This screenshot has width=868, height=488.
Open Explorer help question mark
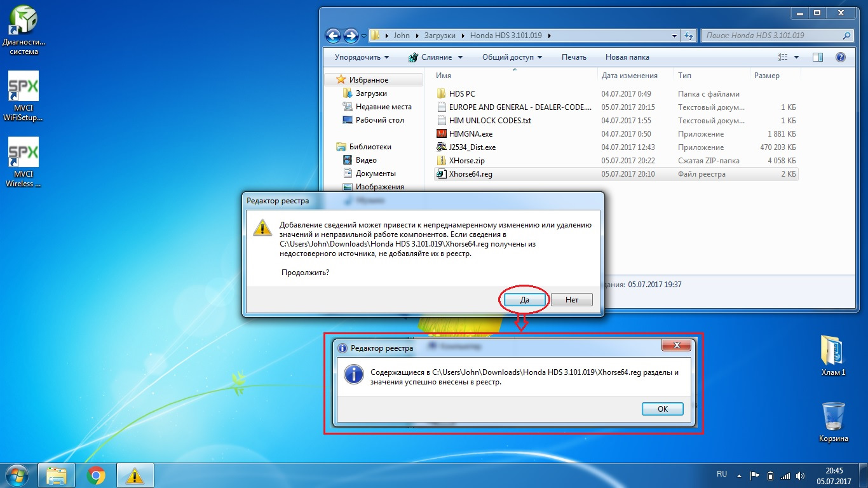[x=840, y=57]
